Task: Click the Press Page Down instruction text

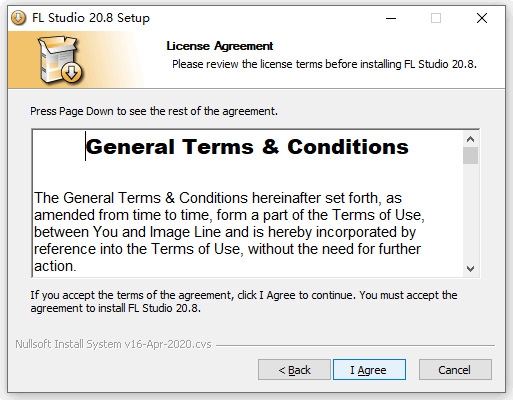Action: pyautogui.click(x=154, y=111)
